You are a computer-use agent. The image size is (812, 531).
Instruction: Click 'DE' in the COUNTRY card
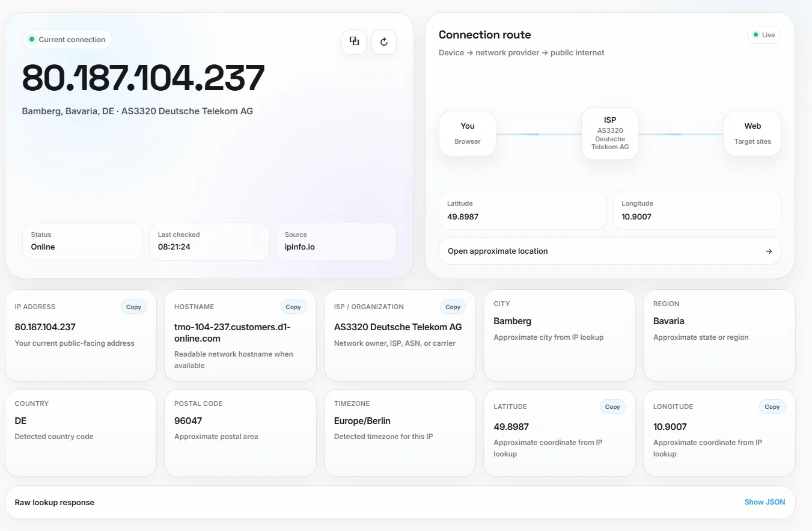(x=20, y=421)
